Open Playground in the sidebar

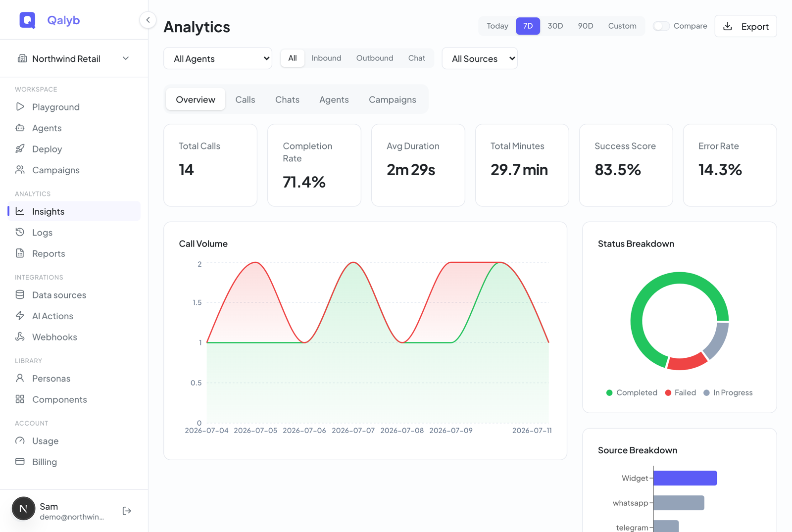[x=74, y=107]
